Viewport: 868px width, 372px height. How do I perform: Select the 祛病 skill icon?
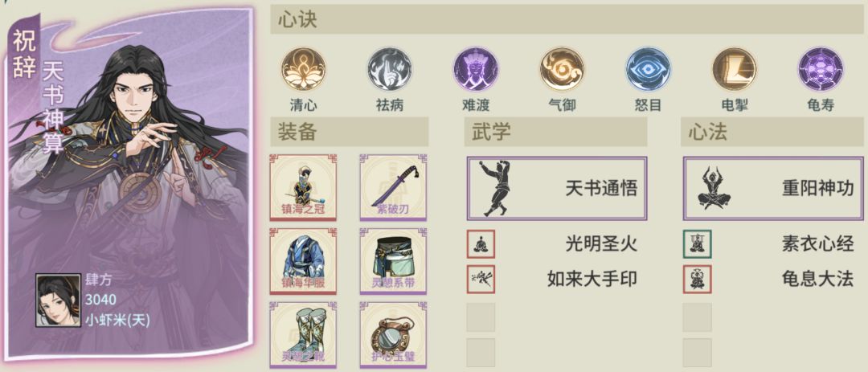[x=390, y=69]
